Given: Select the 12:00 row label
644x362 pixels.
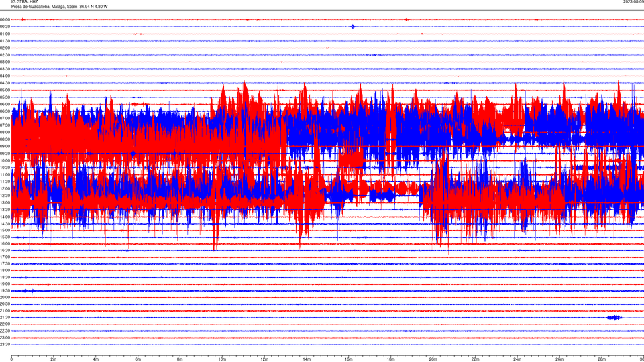Looking at the screenshot, I should [5, 189].
